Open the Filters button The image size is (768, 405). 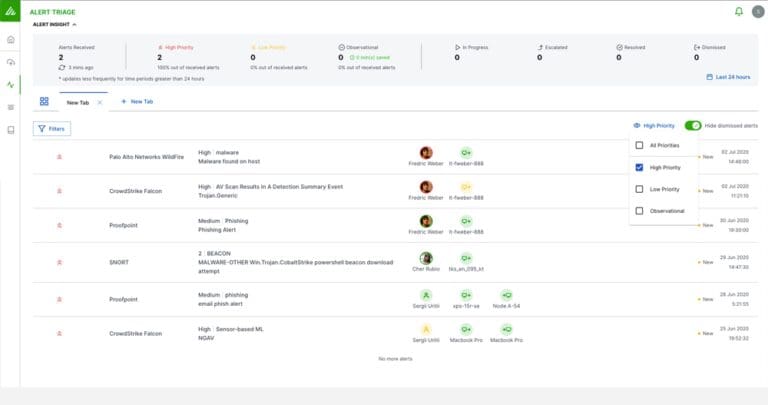tap(52, 129)
